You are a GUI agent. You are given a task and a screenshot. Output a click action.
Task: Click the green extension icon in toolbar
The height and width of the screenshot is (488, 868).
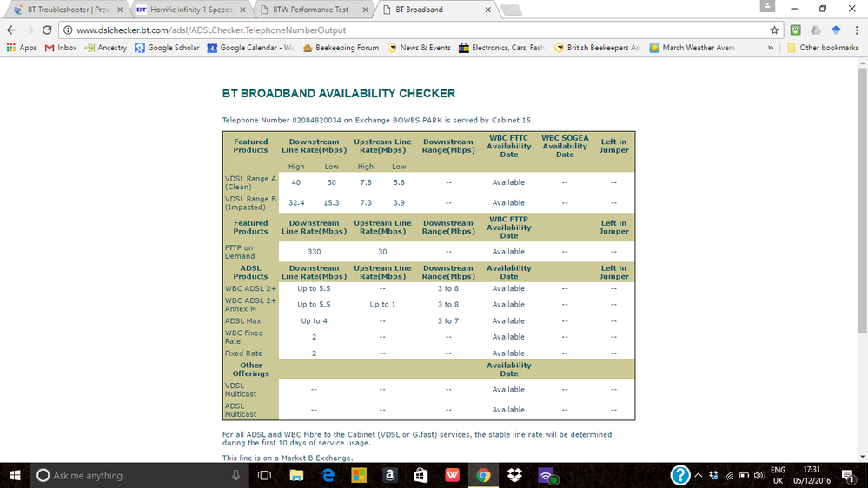[796, 30]
